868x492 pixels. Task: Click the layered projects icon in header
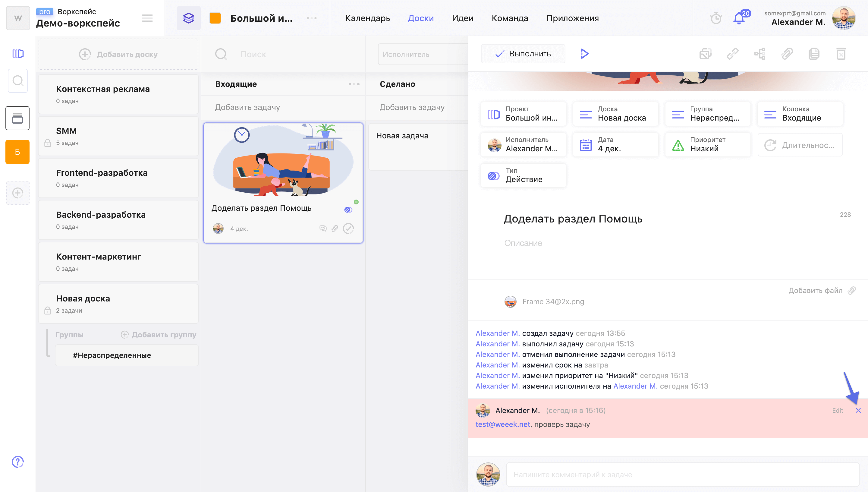click(188, 18)
